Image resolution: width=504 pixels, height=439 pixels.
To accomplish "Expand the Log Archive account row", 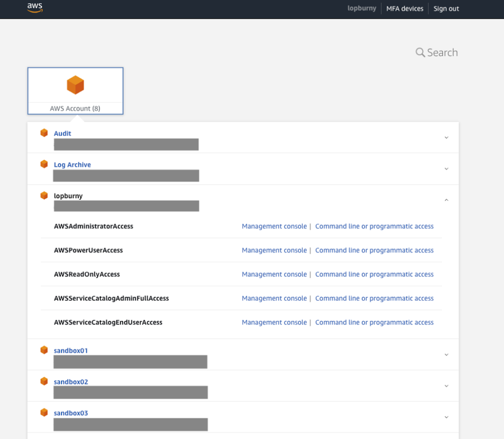I will (446, 169).
